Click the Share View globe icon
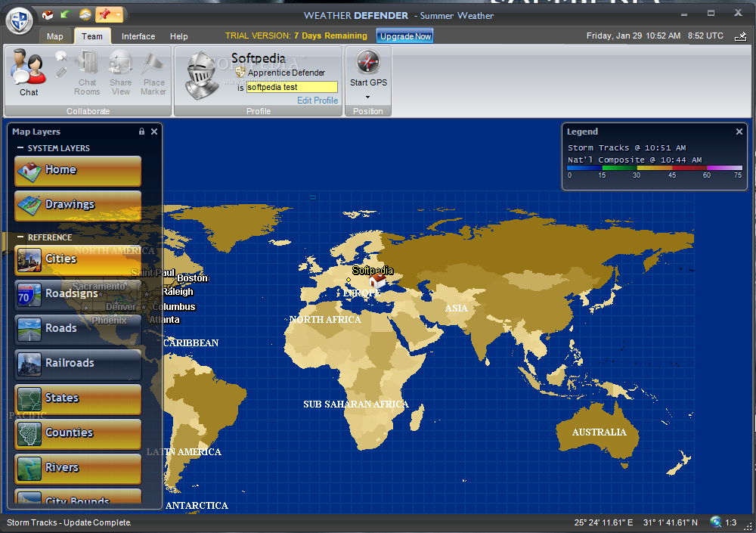This screenshot has height=533, width=756. pos(120,73)
